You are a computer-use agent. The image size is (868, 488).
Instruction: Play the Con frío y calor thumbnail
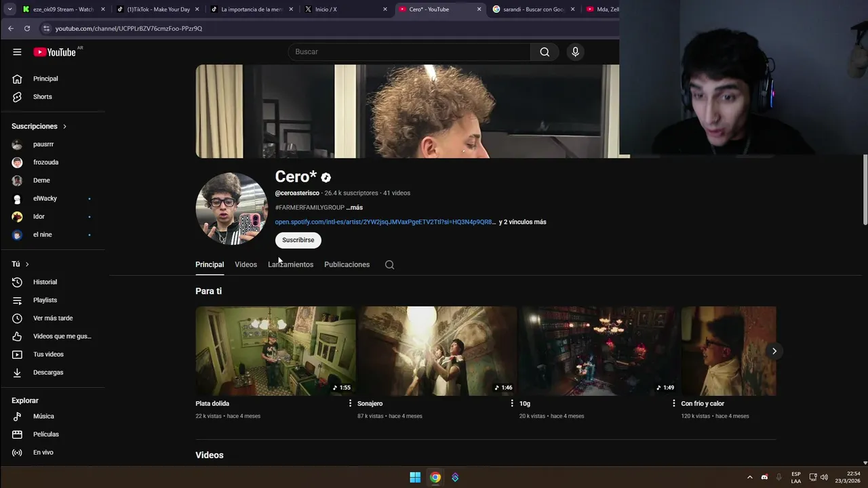point(729,351)
